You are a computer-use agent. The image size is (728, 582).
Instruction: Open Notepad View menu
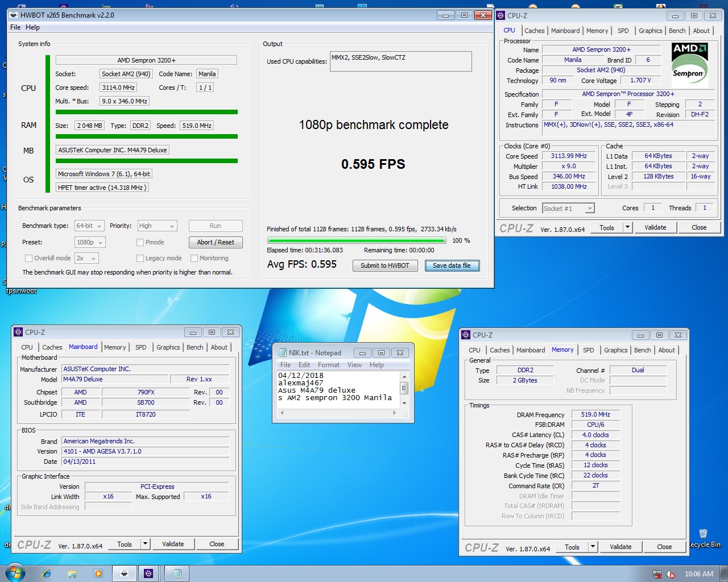pyautogui.click(x=354, y=365)
